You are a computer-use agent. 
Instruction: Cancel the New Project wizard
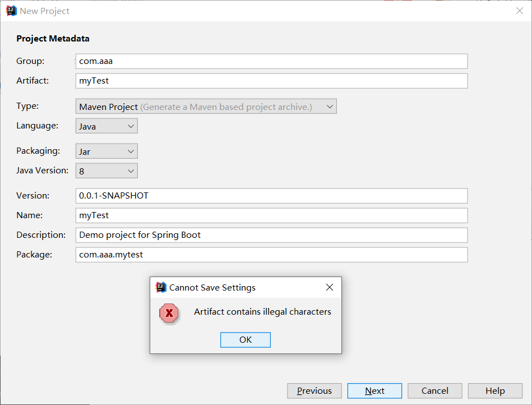tap(434, 390)
